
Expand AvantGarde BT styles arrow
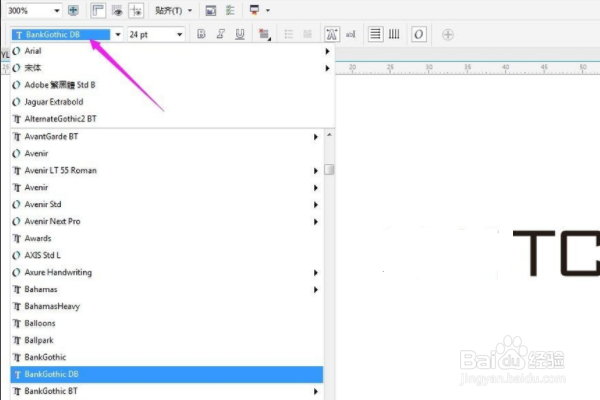coord(316,137)
